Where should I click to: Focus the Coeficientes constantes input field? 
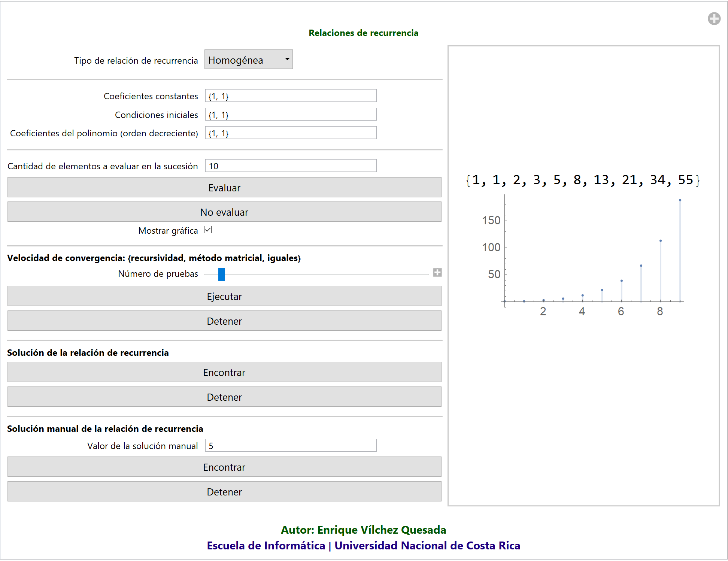[291, 96]
